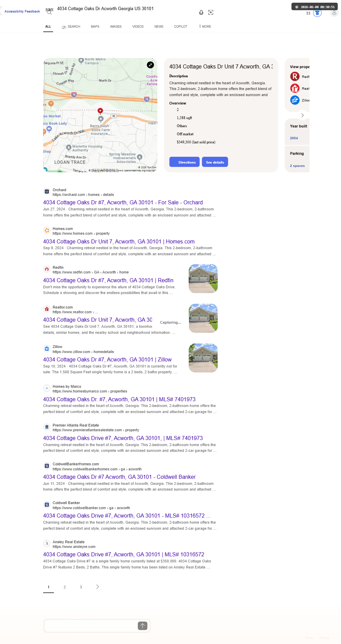The height and width of the screenshot is (644, 341).
Task: Click the Premier Atlanta Real Estate favicon
Action: point(47,427)
